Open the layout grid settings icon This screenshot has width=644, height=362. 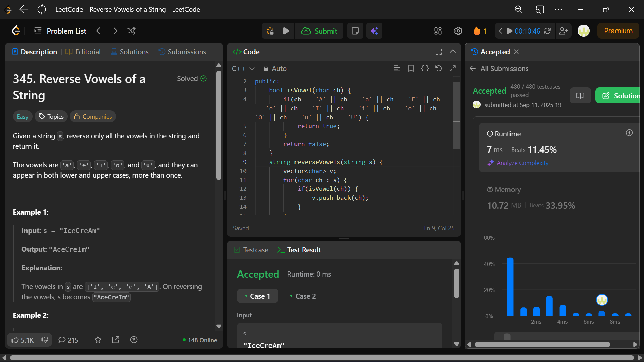438,31
